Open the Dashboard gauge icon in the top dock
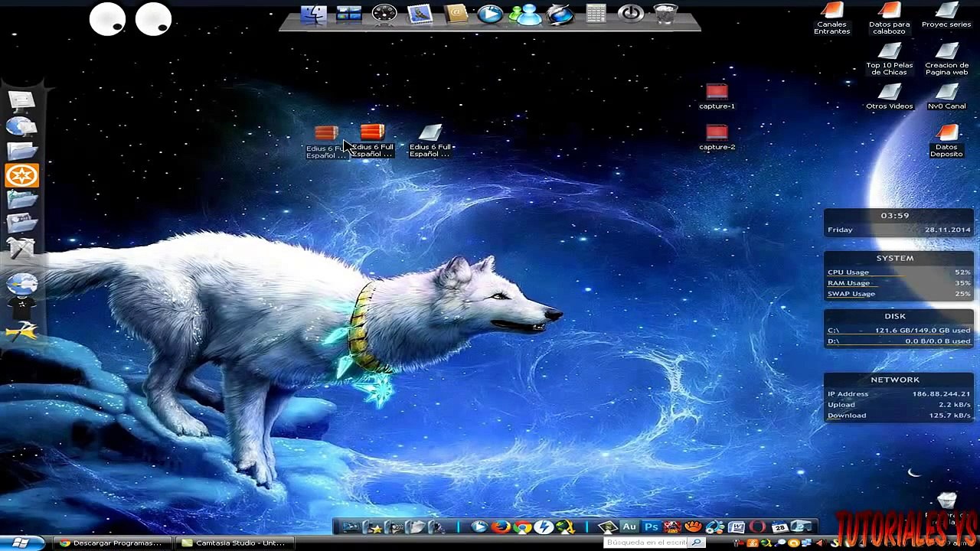Viewport: 980px width, 551px height. 384,14
